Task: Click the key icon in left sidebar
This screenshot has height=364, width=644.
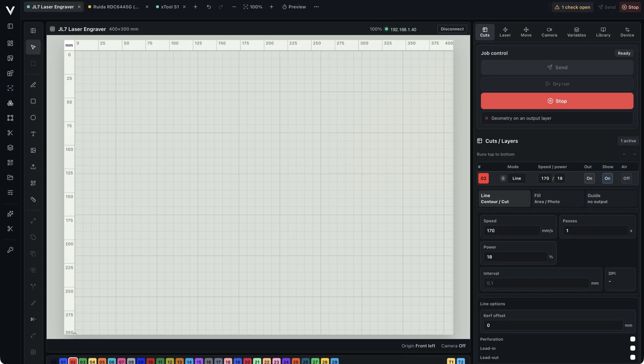Action: click(10, 250)
